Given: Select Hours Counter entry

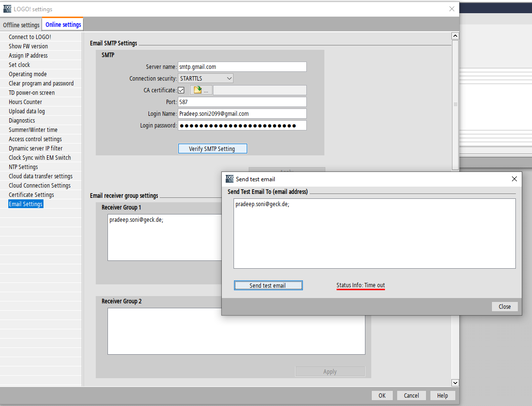Looking at the screenshot, I should tap(25, 102).
